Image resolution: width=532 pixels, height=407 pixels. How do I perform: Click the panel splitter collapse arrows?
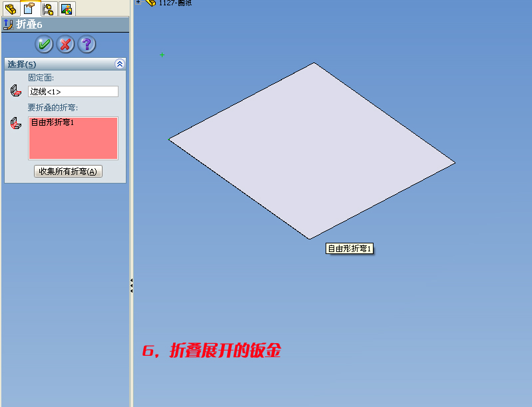tap(131, 285)
